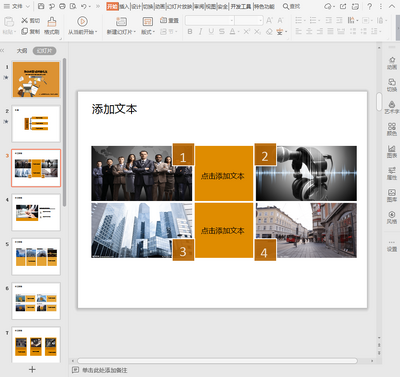Switch to the 开始 ribbon tab
This screenshot has width=400, height=377.
tap(112, 6)
